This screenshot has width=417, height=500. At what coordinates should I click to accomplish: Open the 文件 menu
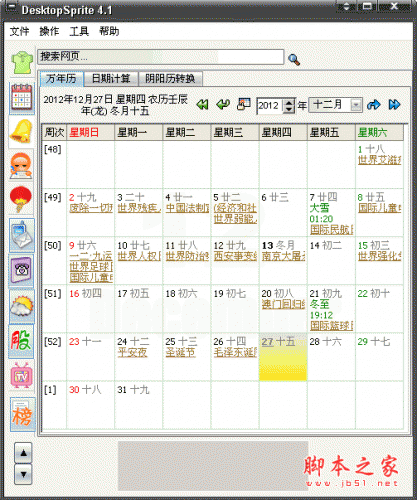(19, 31)
